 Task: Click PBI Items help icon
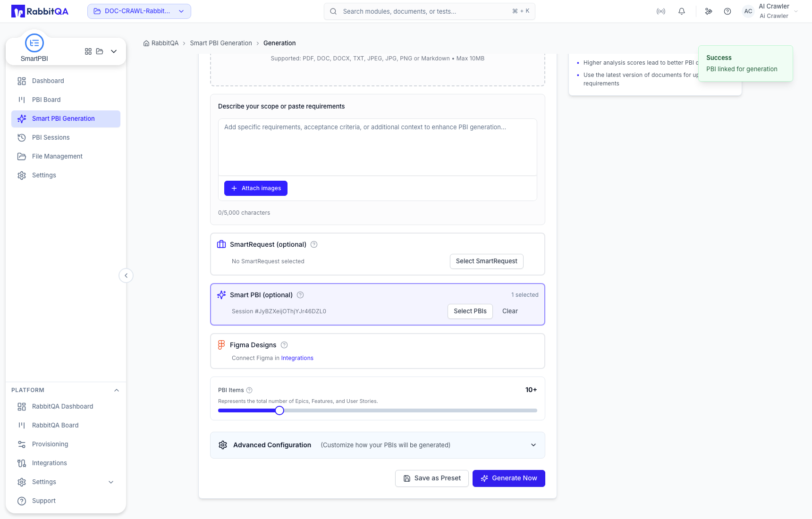tap(249, 390)
